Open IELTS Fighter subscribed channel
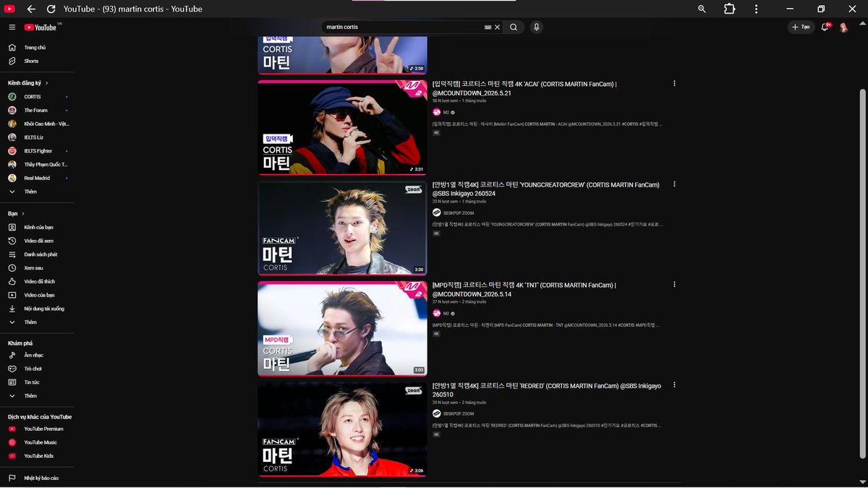868x488 pixels. (x=37, y=151)
